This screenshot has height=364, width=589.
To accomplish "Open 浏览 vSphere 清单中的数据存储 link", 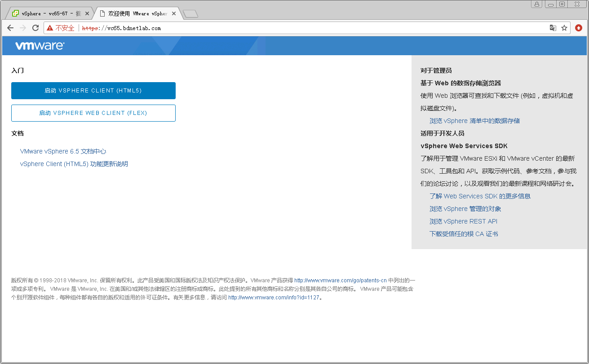I will (474, 121).
